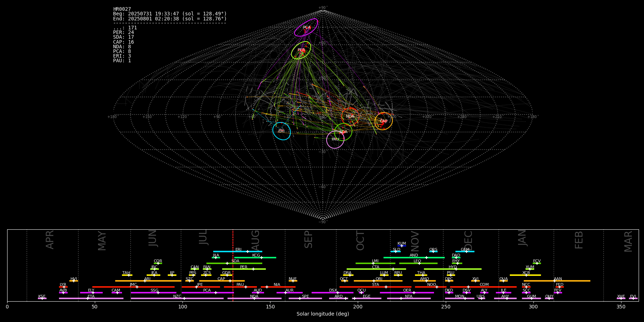Click the COM shower bar in timeline
The width and height of the screenshot is (644, 322).
(484, 287)
